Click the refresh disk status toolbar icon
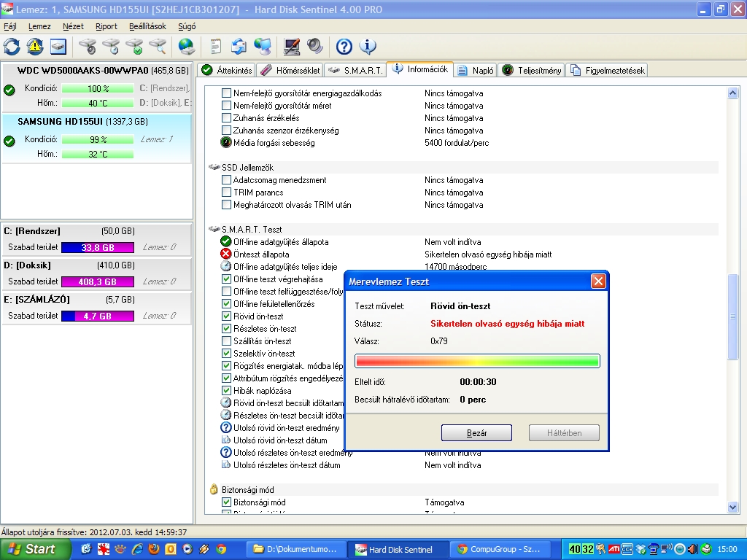The height and width of the screenshot is (560, 747). click(12, 46)
